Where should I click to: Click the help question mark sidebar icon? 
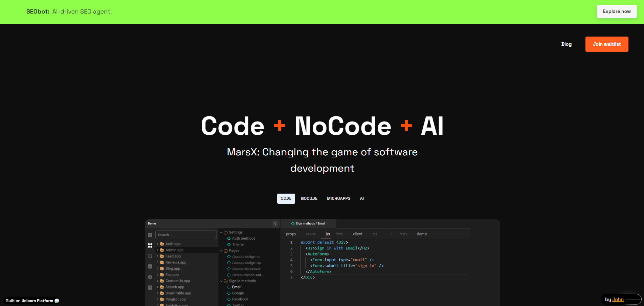150,287
